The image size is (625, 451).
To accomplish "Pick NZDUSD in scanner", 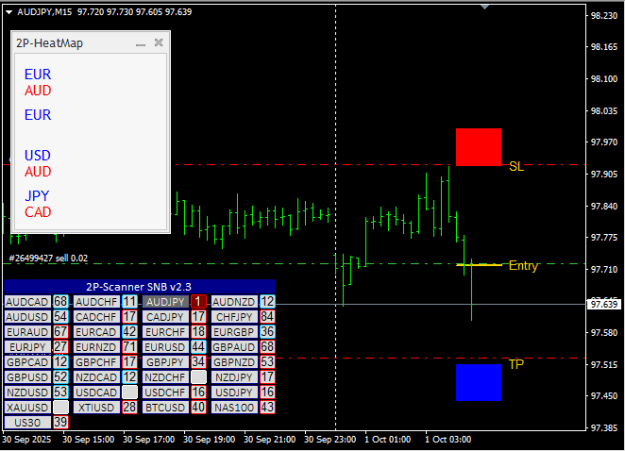I will point(27,392).
